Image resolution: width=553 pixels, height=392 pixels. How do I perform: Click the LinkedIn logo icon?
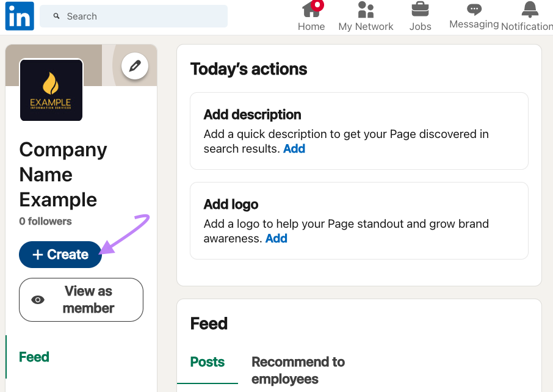click(x=20, y=16)
